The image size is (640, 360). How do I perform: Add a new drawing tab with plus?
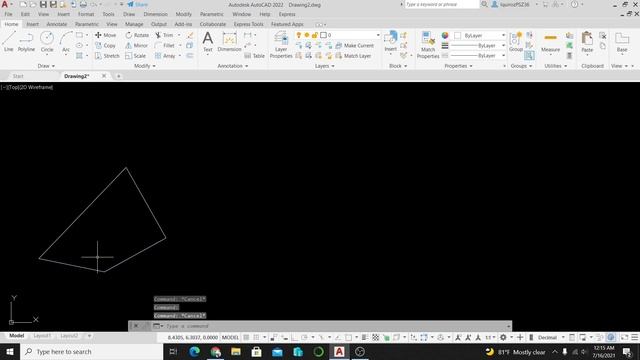pos(118,76)
